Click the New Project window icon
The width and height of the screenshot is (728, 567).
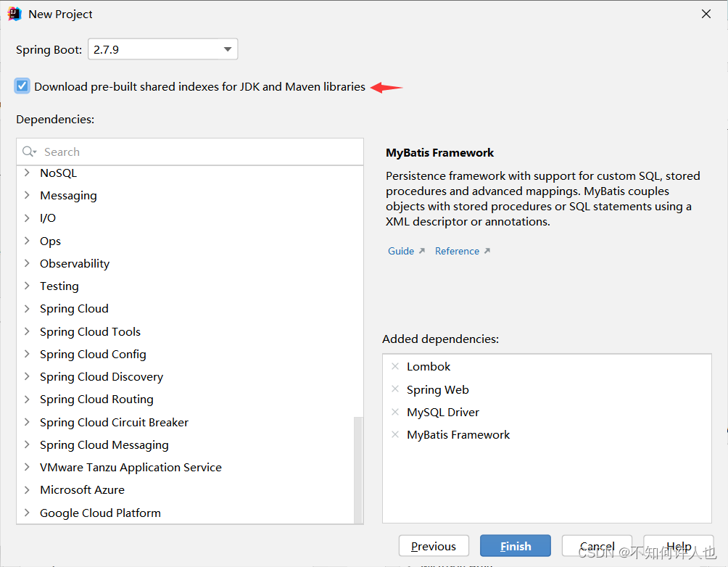(15, 13)
